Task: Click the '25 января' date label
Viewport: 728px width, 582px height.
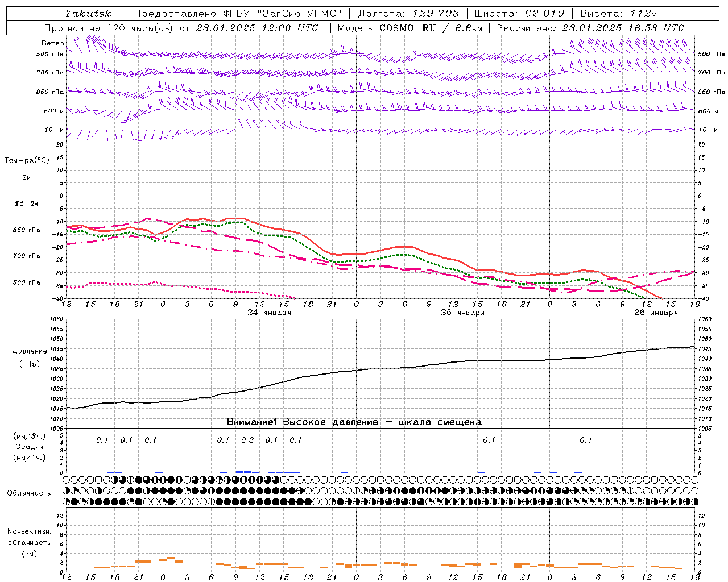Action: pyautogui.click(x=463, y=313)
